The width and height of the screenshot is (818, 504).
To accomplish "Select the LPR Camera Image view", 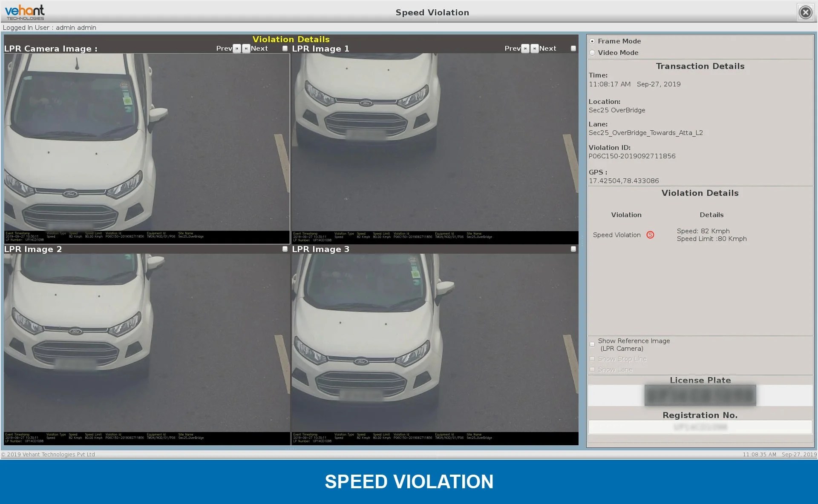I will 147,143.
